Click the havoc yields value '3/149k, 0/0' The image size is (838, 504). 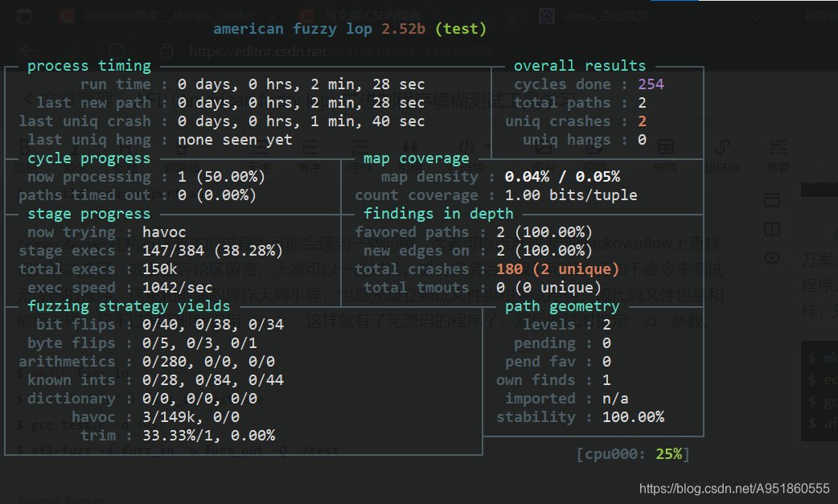(191, 417)
